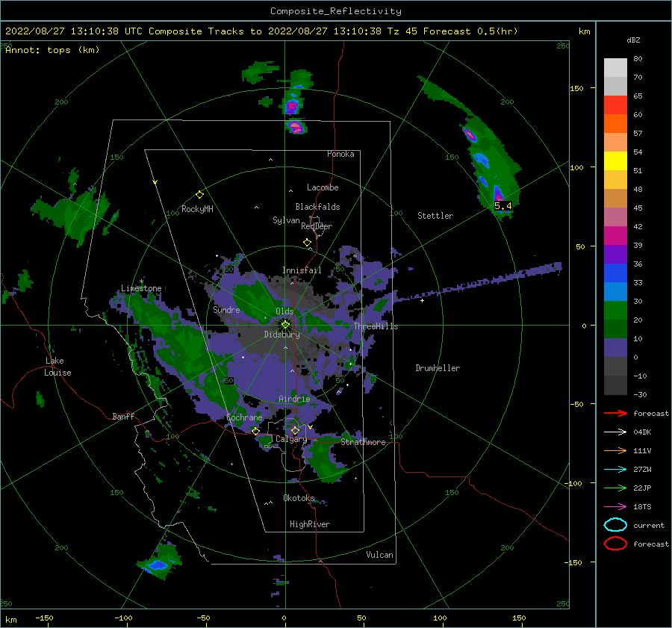Click the Vulcan city label
This screenshot has height=628, width=672.
coord(380,554)
